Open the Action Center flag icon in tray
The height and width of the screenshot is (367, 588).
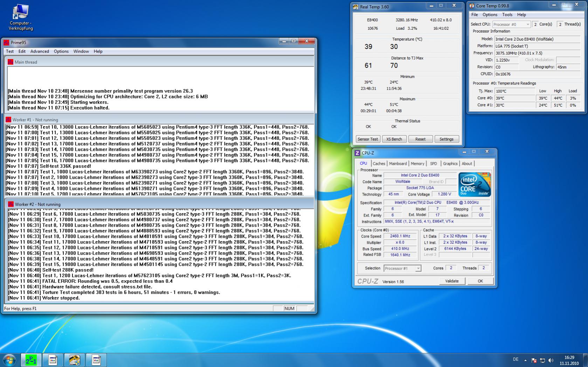534,360
